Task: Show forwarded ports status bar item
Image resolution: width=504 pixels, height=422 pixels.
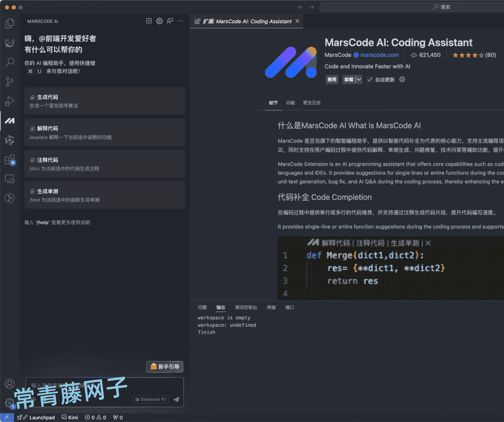Action: [x=118, y=417]
